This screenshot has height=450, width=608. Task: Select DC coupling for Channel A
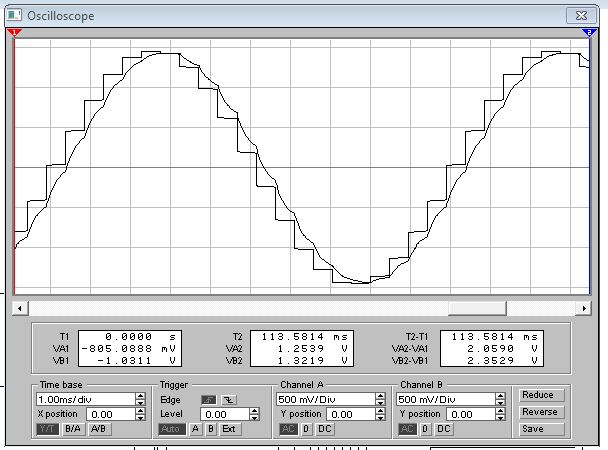[325, 429]
